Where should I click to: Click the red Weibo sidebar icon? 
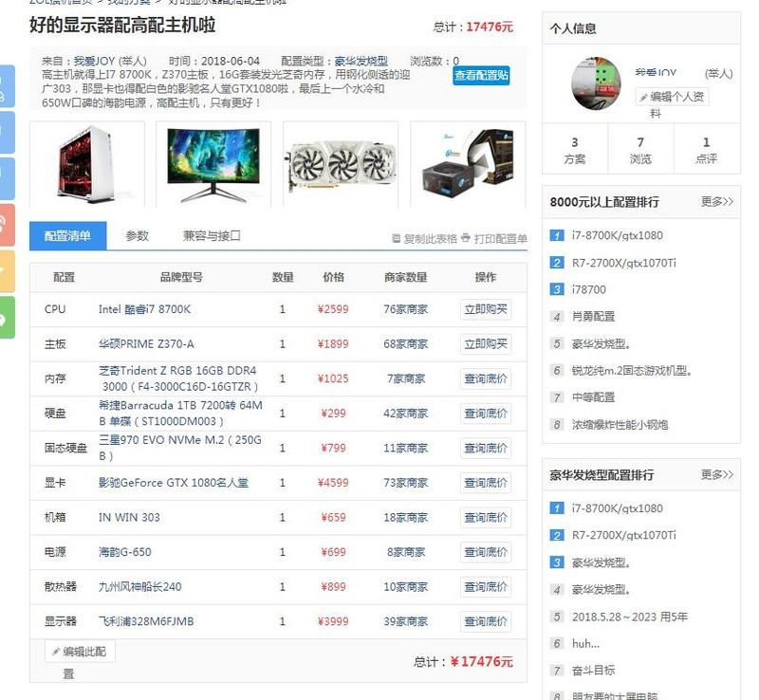click(x=7, y=225)
